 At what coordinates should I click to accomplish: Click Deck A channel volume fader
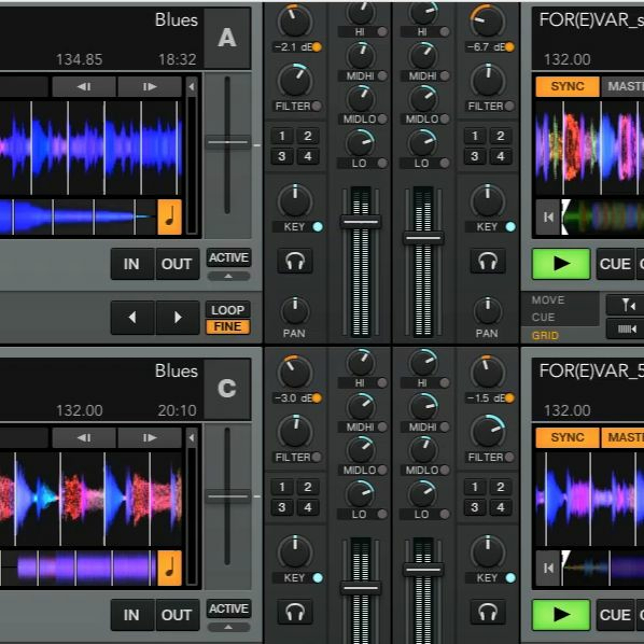pyautogui.click(x=361, y=221)
